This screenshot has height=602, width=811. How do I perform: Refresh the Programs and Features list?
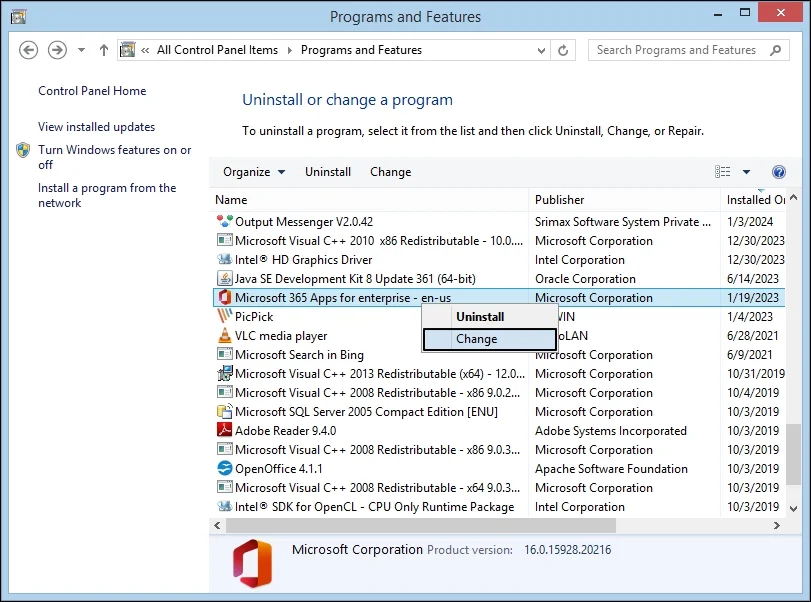click(x=563, y=50)
